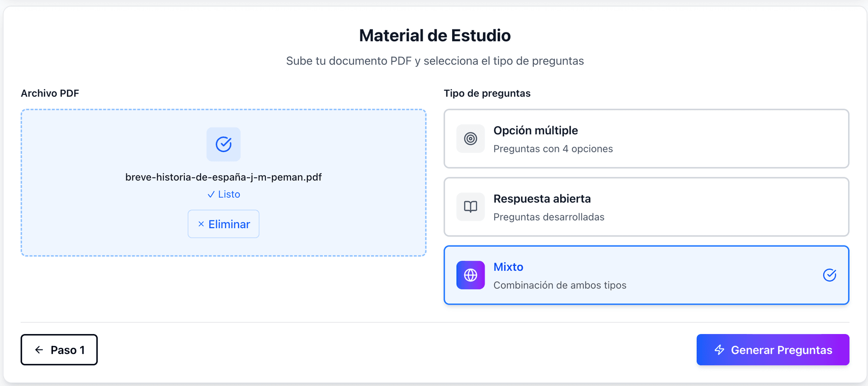Click the circled checkmark on the Mixto card
Image resolution: width=868 pixels, height=386 pixels.
pyautogui.click(x=830, y=275)
